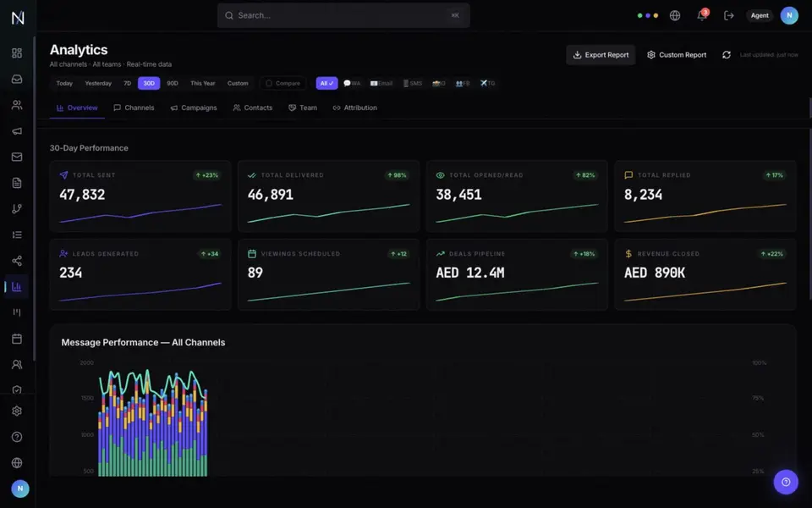Open the Total Sent 47,832 card

click(140, 196)
